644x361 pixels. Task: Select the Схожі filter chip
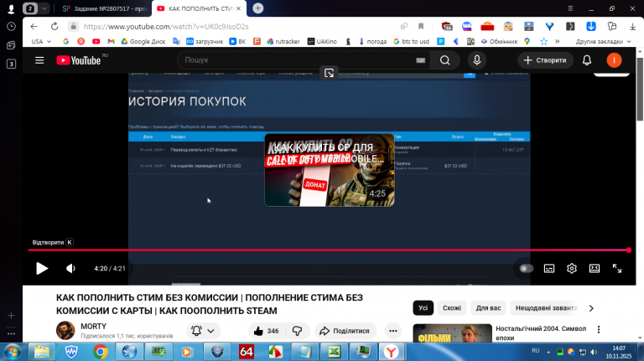[452, 307]
